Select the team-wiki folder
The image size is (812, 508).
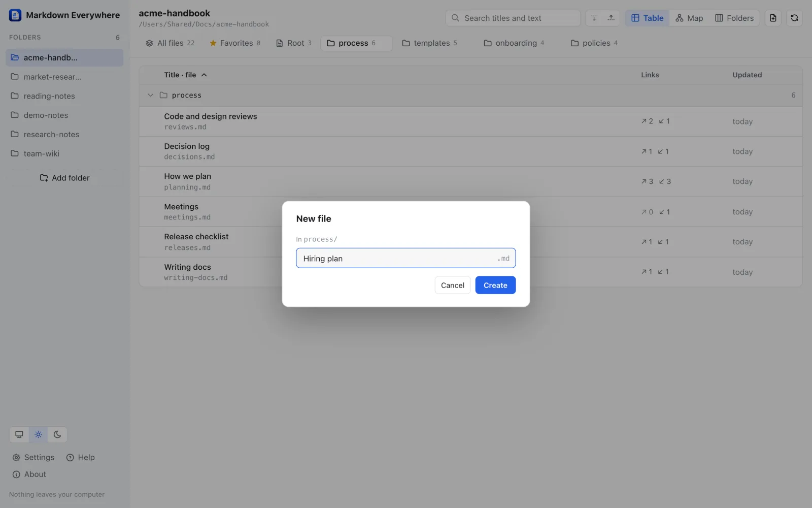[x=64, y=154]
